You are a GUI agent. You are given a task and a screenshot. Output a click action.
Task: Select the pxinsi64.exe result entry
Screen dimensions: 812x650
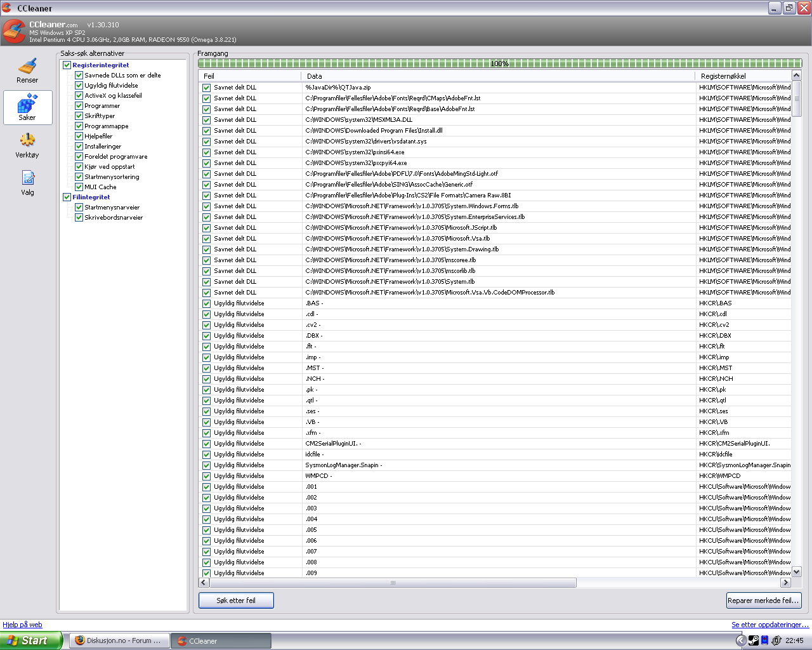tap(355, 152)
